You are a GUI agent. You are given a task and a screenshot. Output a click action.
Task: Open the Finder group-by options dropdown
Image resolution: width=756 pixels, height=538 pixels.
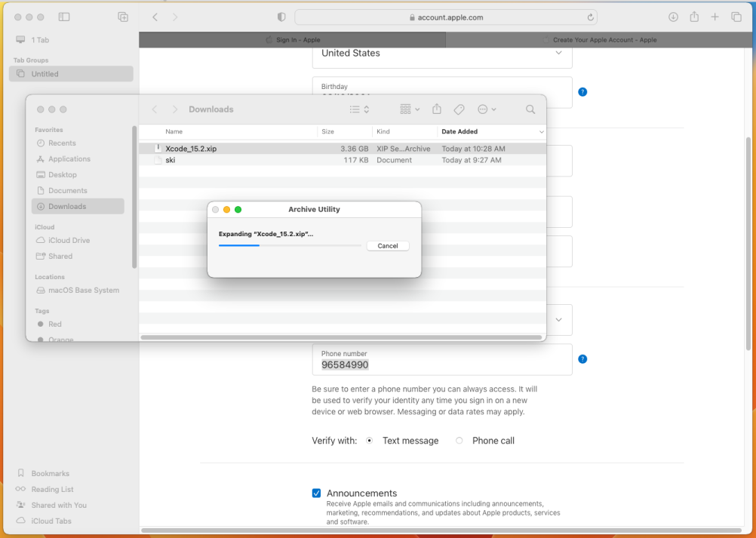[410, 109]
